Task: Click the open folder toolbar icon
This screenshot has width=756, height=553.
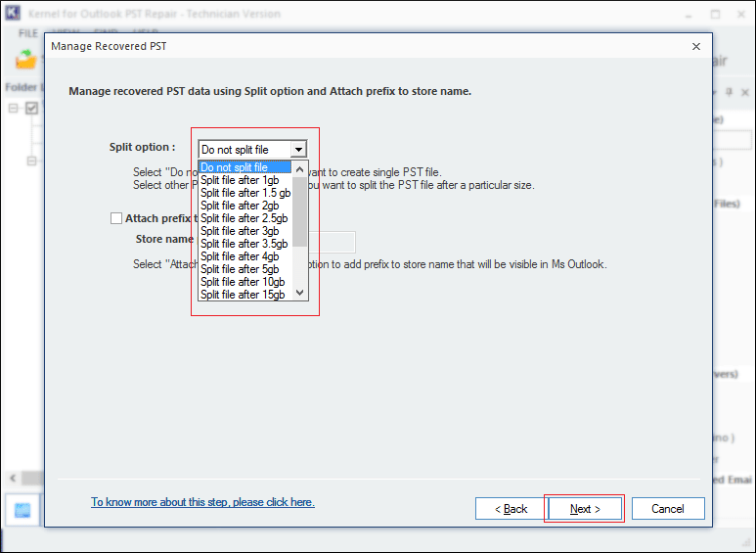Action: (26, 60)
